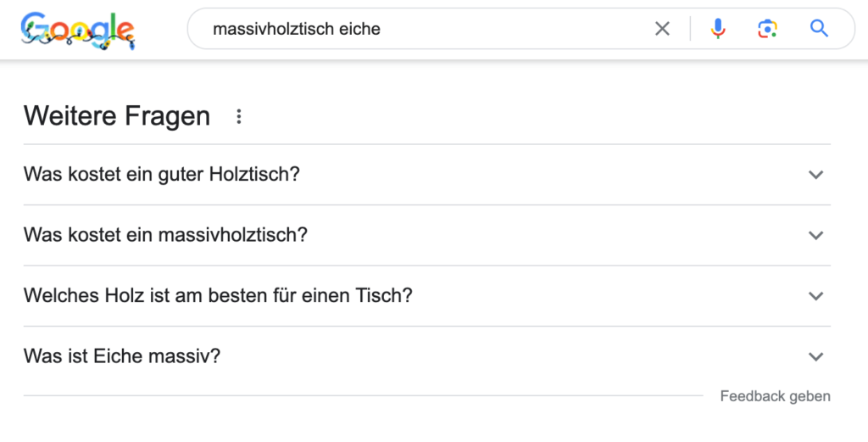Click vertical divider between X and microphone
This screenshot has height=442, width=868.
690,28
